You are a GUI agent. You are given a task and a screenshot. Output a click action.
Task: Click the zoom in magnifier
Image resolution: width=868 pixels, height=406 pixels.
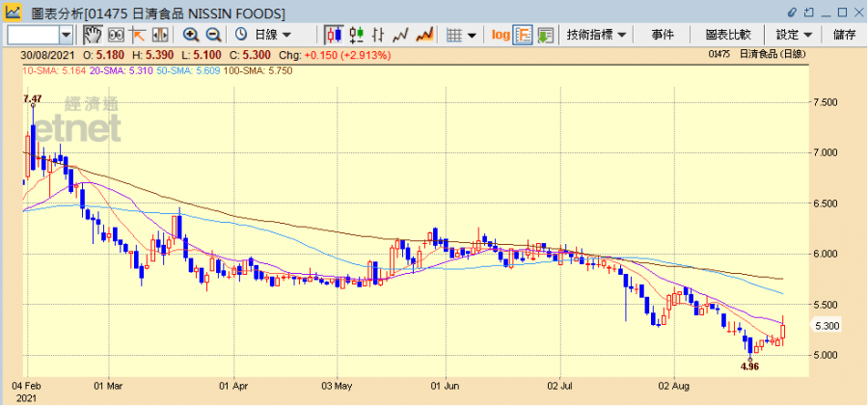[x=190, y=35]
